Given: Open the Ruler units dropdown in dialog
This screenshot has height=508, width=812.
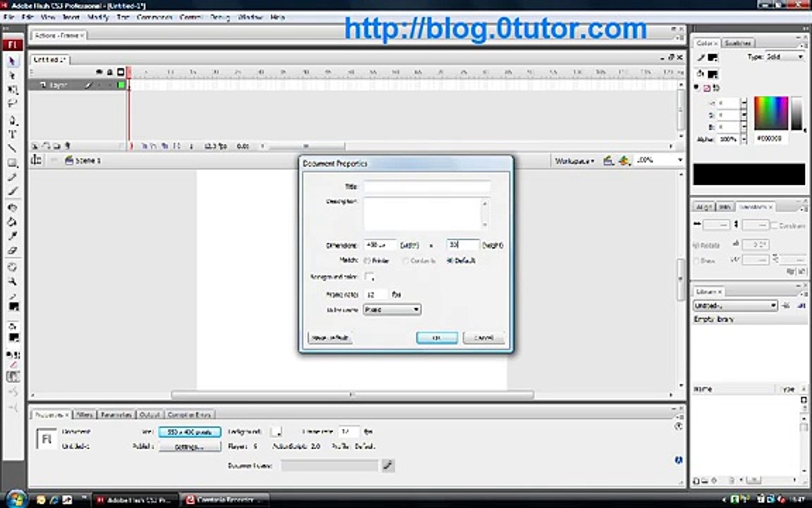Looking at the screenshot, I should (x=392, y=310).
